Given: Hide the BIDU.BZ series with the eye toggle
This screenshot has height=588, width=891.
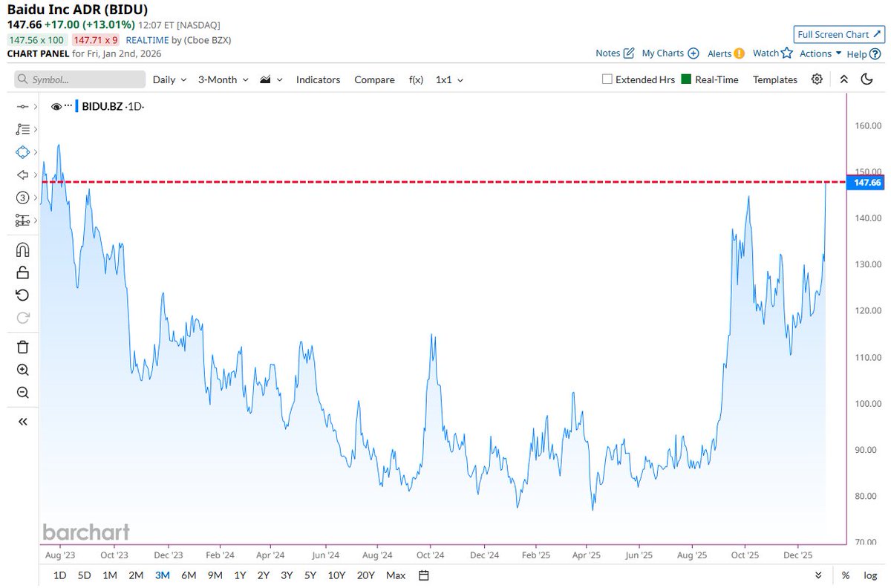Looking at the screenshot, I should (56, 106).
